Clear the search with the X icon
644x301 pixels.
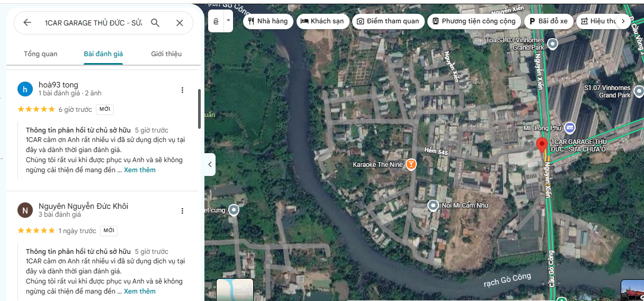pos(180,23)
